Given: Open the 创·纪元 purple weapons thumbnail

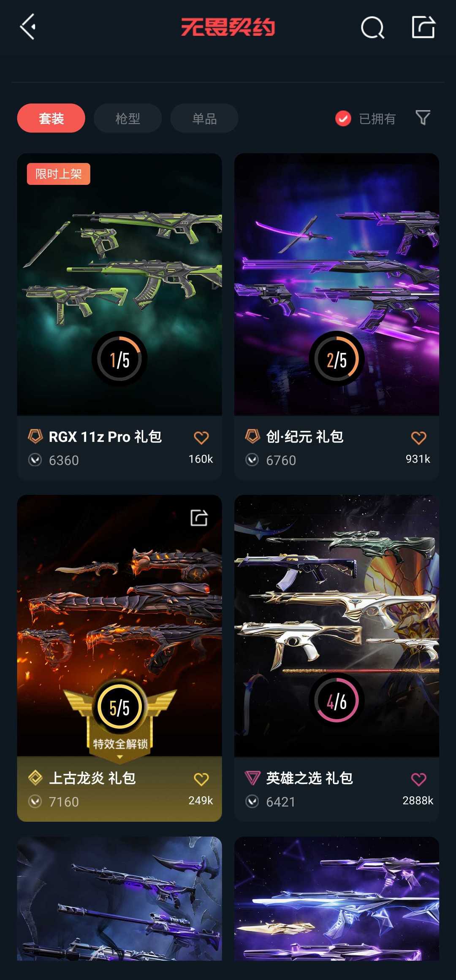Looking at the screenshot, I should coord(337,284).
